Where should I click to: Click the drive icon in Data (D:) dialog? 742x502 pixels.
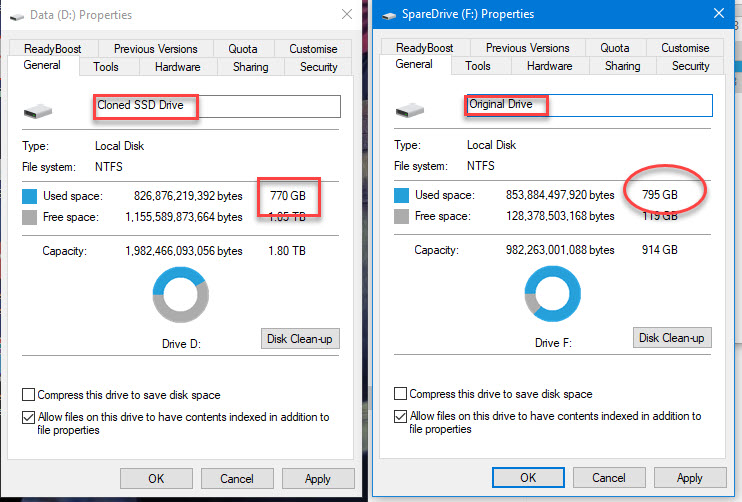tap(38, 111)
